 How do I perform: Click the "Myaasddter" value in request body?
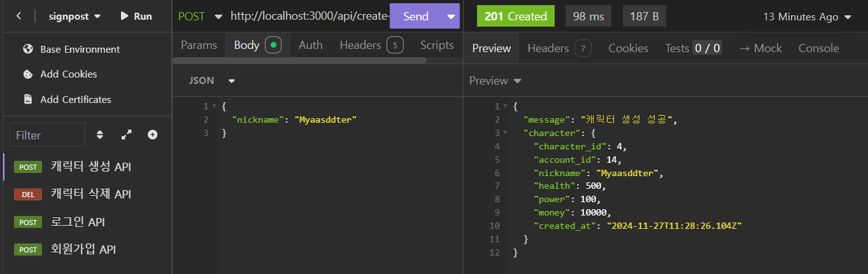coord(325,120)
